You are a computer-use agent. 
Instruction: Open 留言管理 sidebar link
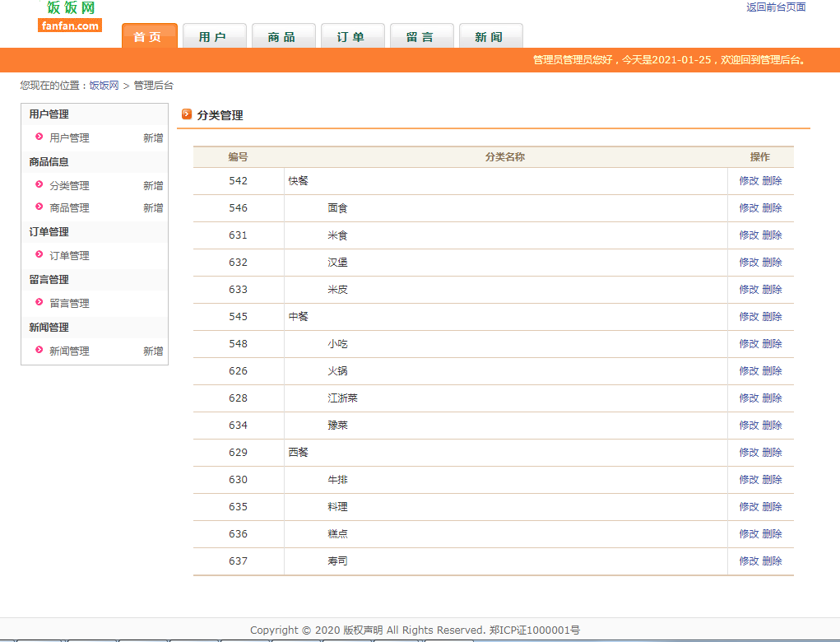click(x=69, y=304)
